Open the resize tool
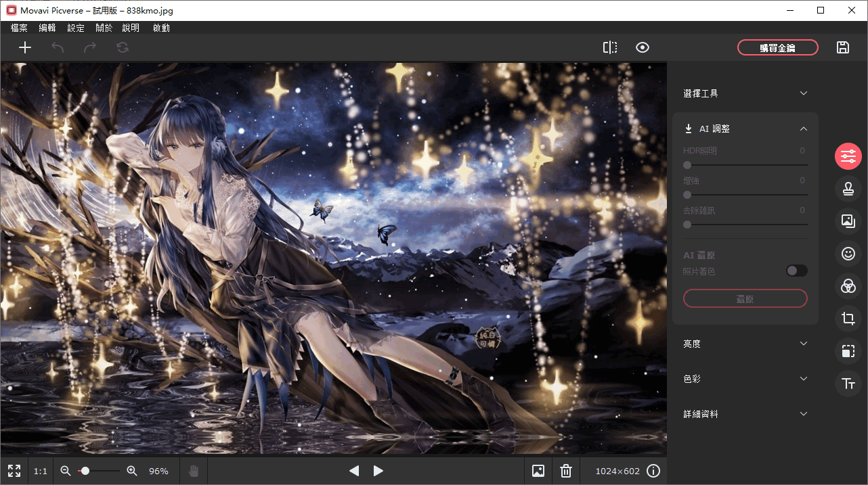 (848, 351)
